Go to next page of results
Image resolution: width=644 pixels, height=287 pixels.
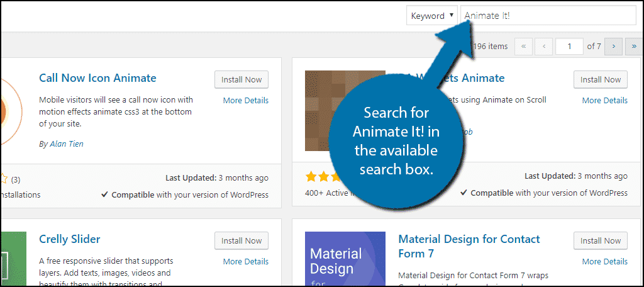point(614,47)
